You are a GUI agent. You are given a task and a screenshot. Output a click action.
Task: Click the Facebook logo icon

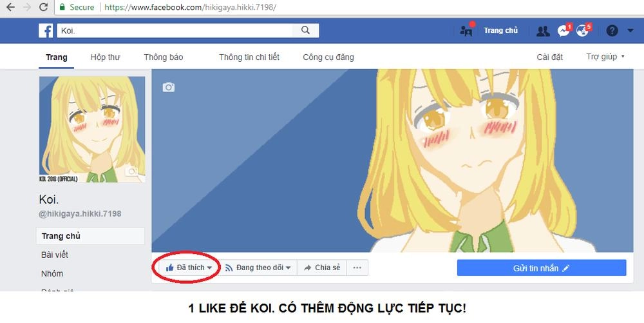pos(46,30)
